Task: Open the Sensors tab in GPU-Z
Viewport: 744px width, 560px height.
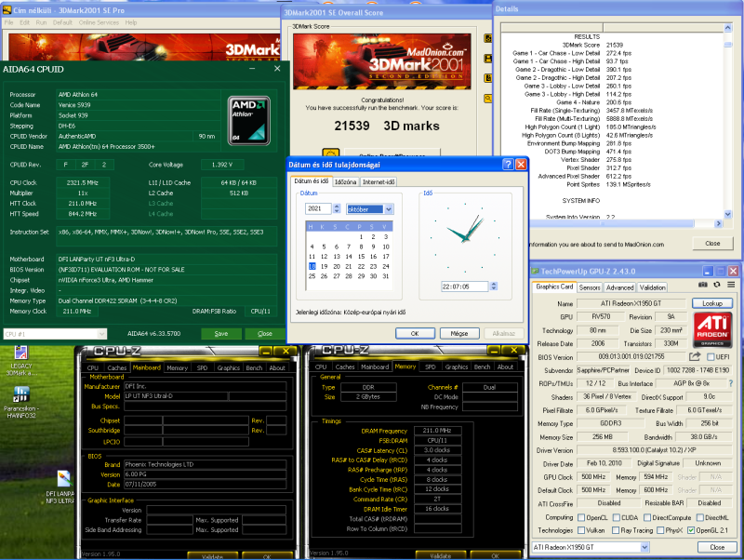Action: 590,287
